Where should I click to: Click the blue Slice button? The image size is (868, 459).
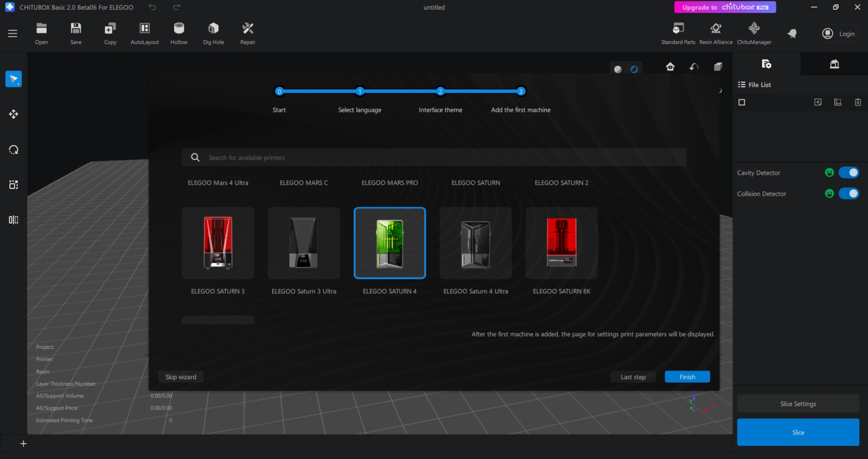tap(798, 432)
